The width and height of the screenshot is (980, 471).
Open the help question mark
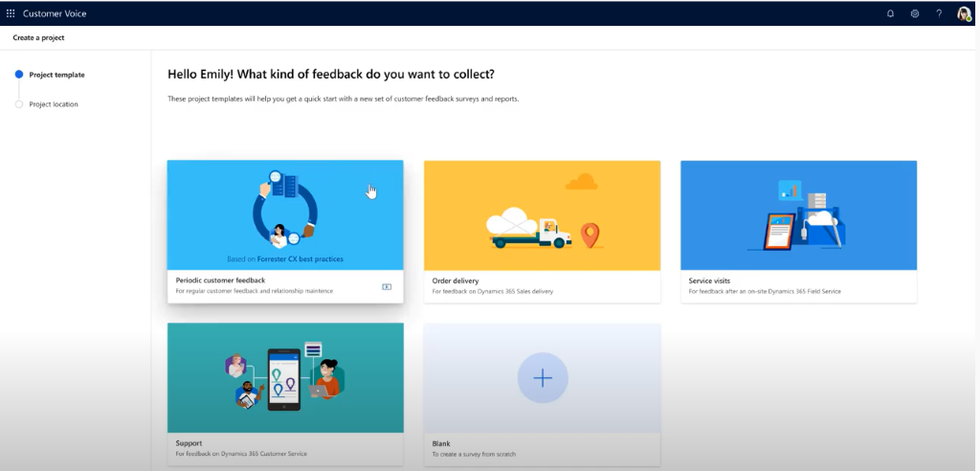(x=939, y=13)
